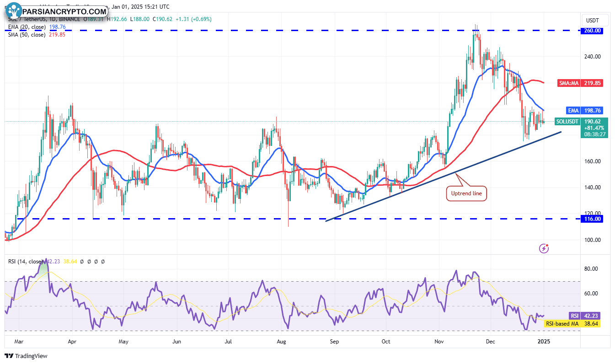Click the Dec label on time axis
Viewport: 615px width, 364px height.
click(492, 342)
